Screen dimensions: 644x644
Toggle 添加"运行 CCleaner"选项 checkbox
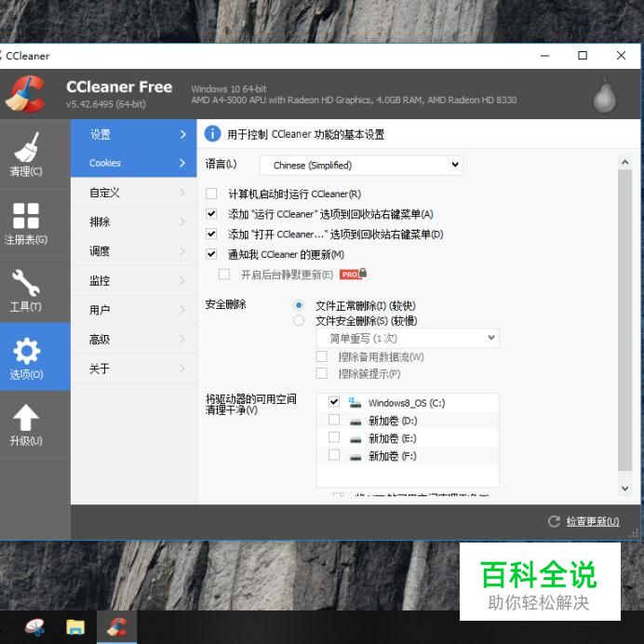[211, 213]
